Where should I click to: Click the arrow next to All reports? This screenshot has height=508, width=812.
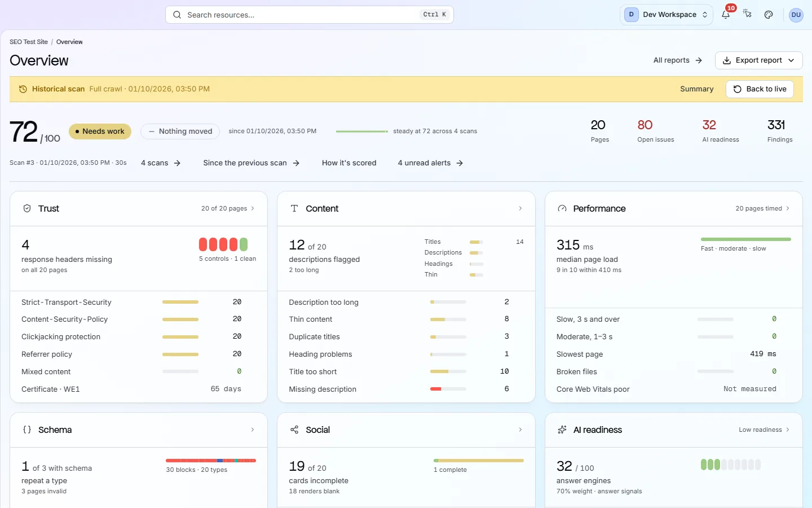(x=699, y=60)
